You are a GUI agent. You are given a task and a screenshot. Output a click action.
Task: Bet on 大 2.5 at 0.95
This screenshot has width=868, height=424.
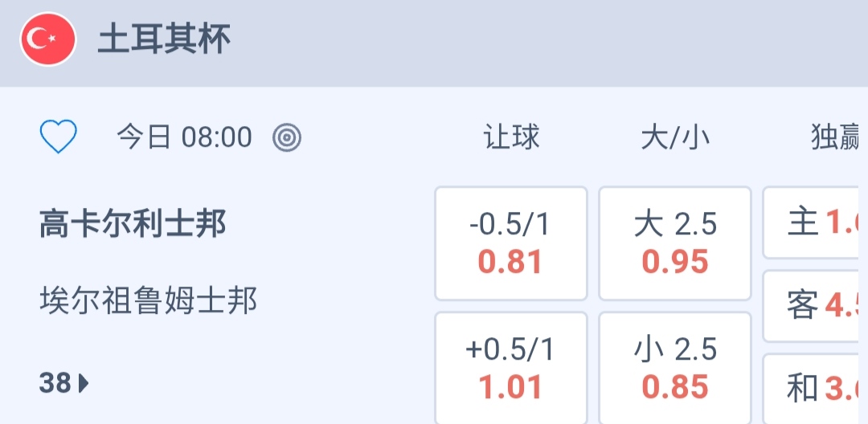click(675, 243)
